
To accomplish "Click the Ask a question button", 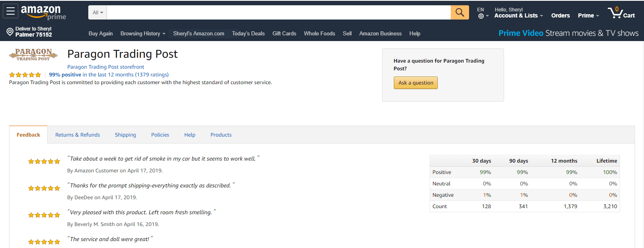I will tap(416, 83).
